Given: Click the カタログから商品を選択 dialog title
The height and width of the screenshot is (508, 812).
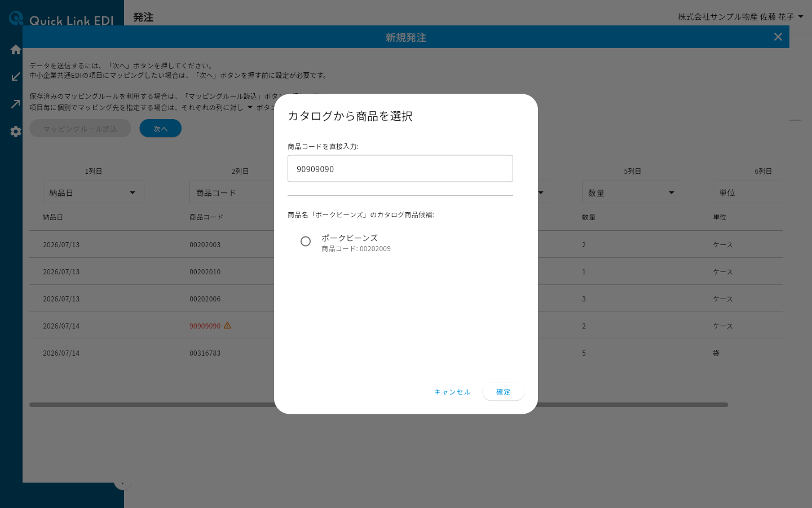Looking at the screenshot, I should [x=350, y=116].
